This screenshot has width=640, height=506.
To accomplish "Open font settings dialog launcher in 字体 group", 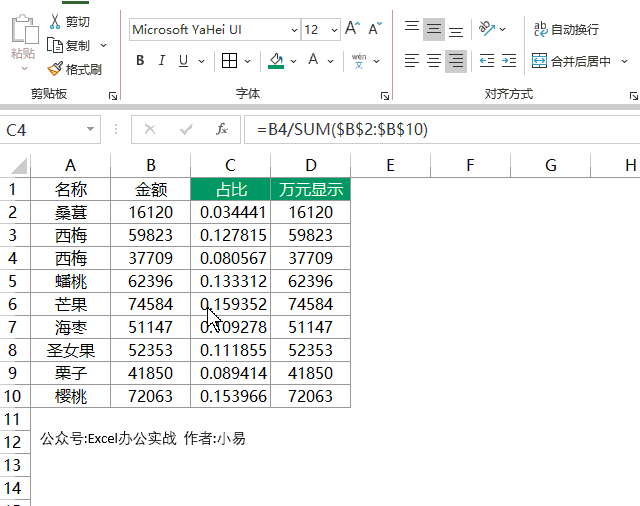I will (x=386, y=96).
